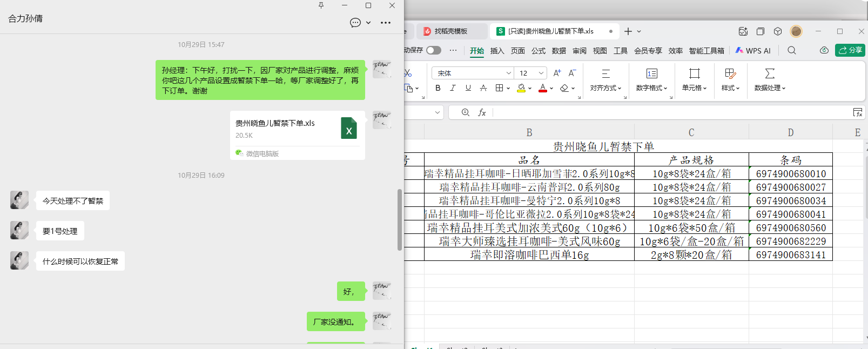The height and width of the screenshot is (349, 868).
Task: Apply italic formatting to cell
Action: tap(453, 88)
